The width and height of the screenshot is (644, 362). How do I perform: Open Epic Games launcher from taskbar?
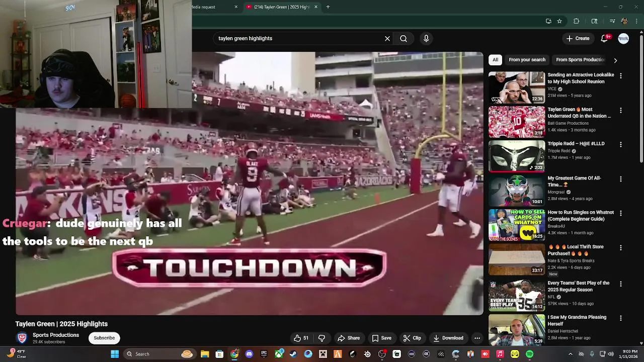click(x=264, y=354)
